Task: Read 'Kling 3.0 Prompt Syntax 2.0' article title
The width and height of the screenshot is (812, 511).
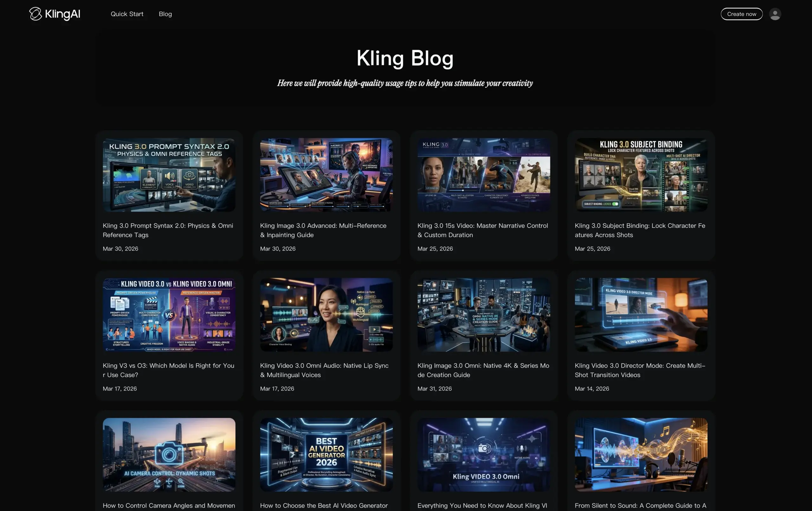Action: (x=168, y=230)
